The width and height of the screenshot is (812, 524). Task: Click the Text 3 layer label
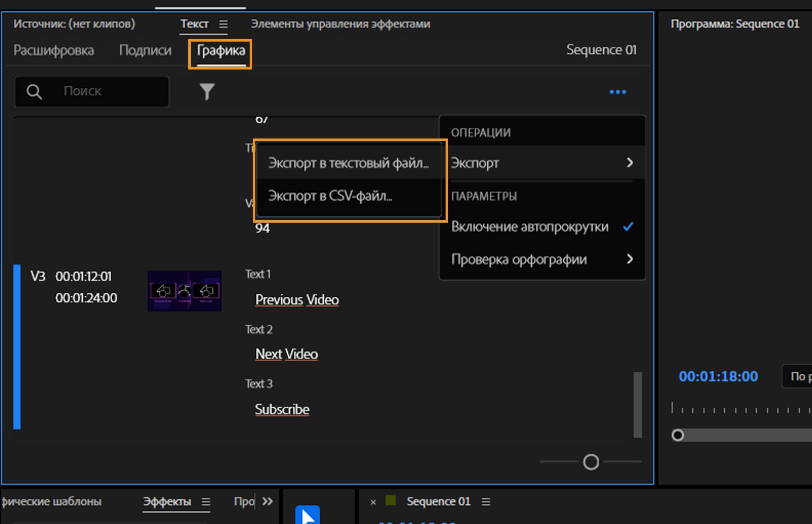click(x=259, y=384)
